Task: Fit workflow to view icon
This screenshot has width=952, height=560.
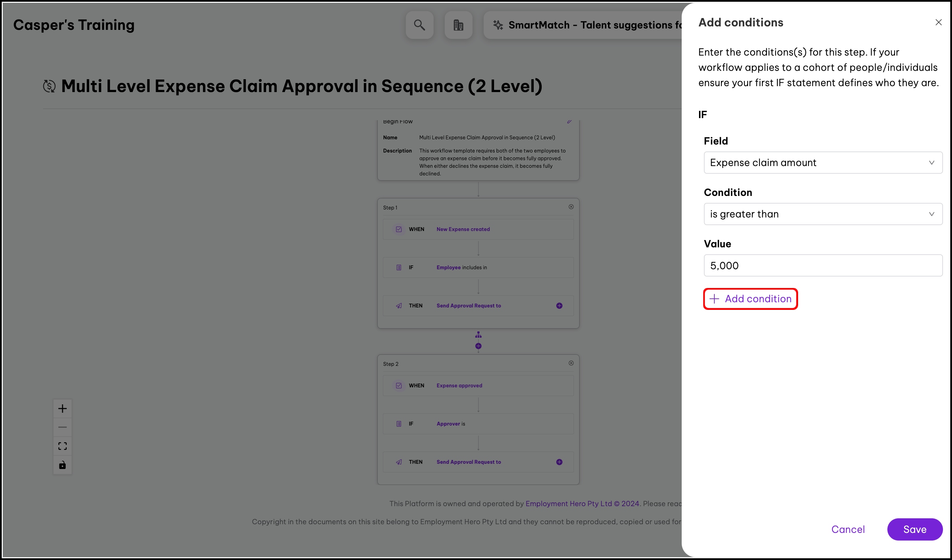Action: pyautogui.click(x=62, y=446)
